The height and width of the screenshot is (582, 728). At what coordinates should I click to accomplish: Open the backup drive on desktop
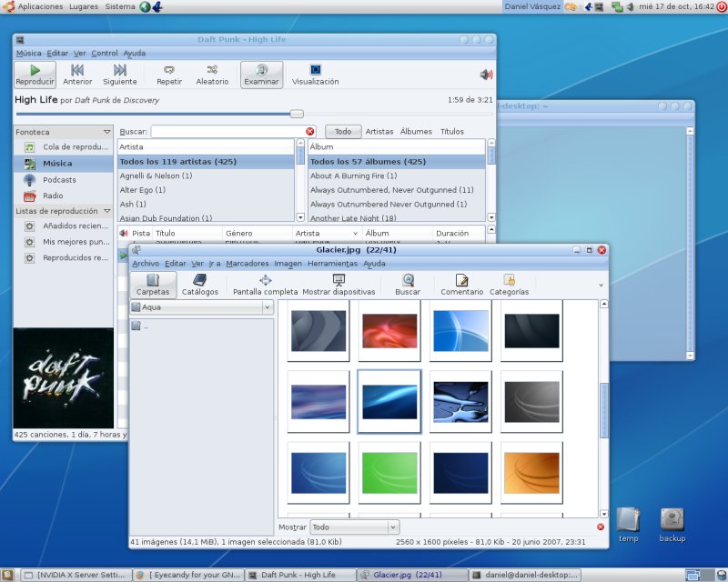click(672, 526)
